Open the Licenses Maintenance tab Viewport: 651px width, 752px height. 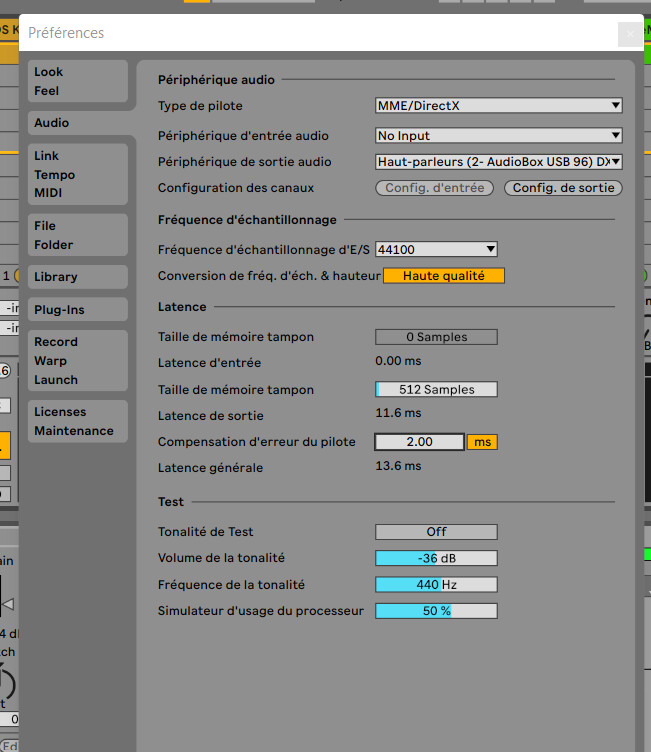coord(78,421)
